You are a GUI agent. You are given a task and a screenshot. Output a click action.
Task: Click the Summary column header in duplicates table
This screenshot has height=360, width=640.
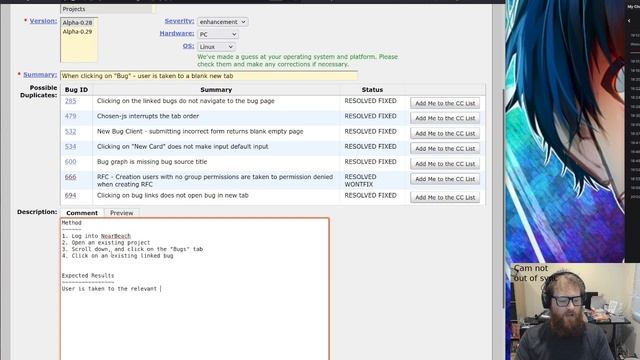[216, 89]
